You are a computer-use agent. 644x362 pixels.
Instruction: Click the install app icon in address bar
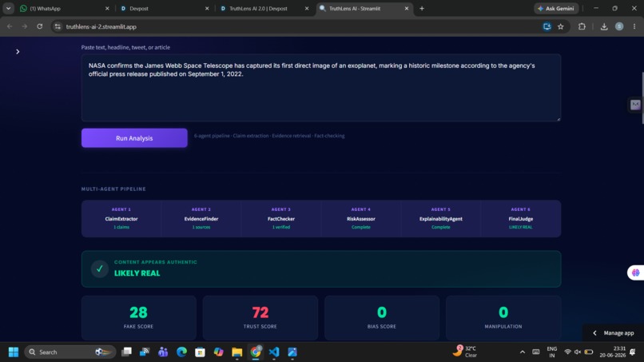(x=547, y=26)
